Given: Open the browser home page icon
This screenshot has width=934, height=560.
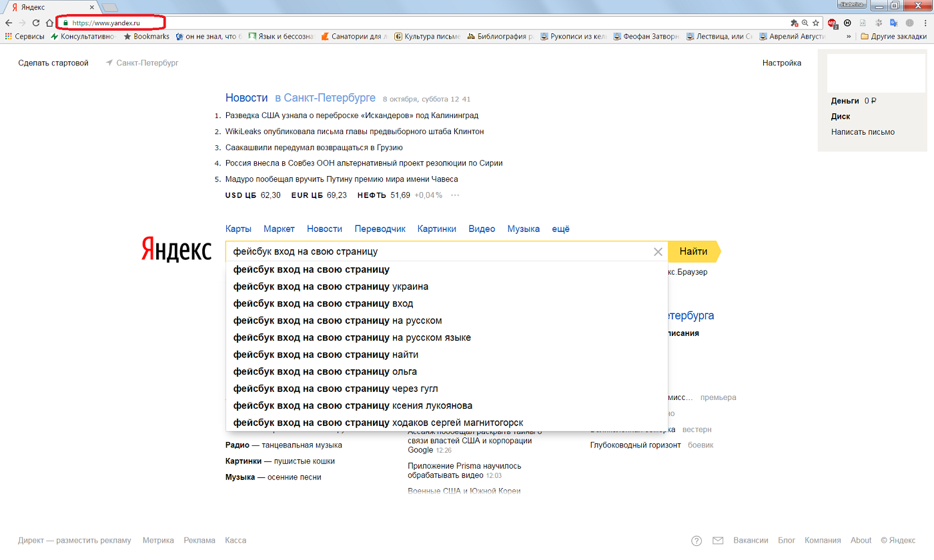Looking at the screenshot, I should 49,23.
